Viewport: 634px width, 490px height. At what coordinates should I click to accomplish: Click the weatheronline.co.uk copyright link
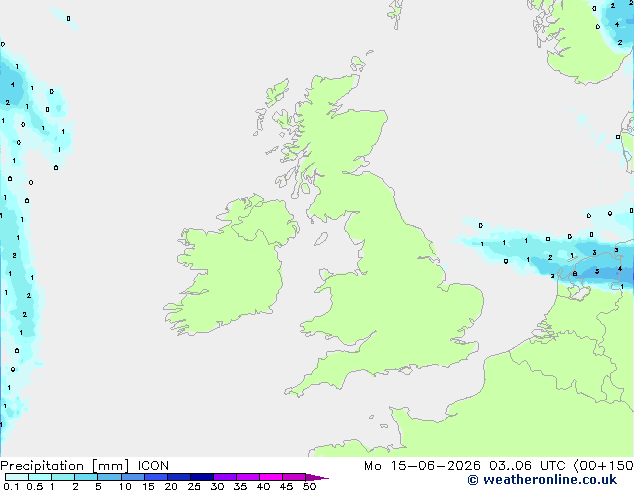542,480
